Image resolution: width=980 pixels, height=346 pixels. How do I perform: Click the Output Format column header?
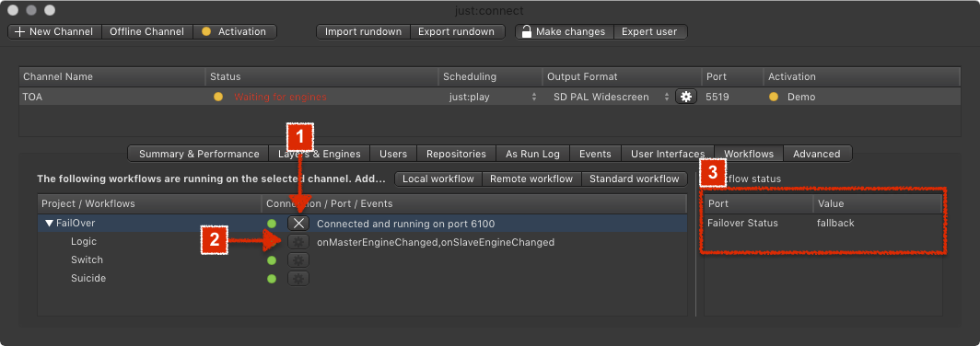coord(622,76)
